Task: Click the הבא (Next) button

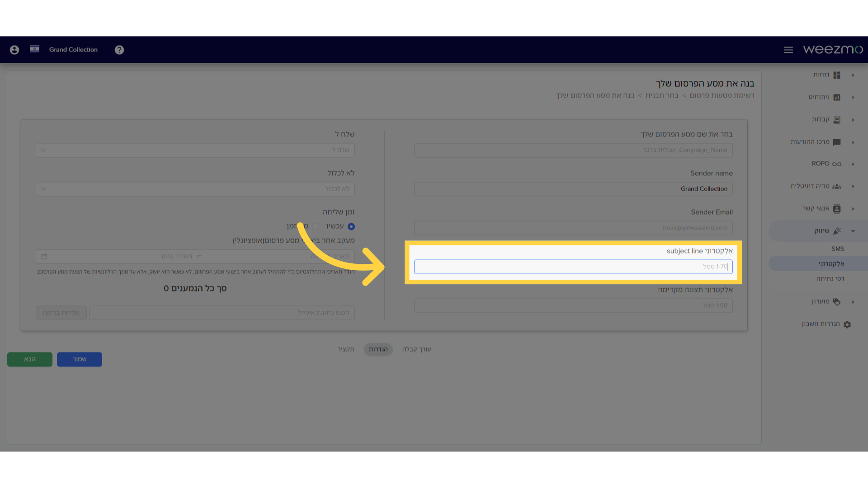Action: 29,359
